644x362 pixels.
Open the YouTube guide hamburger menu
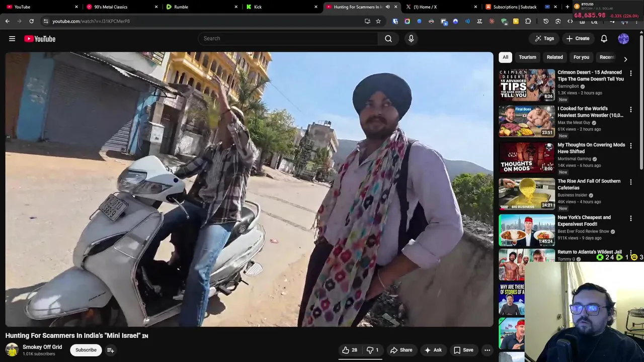tap(12, 39)
